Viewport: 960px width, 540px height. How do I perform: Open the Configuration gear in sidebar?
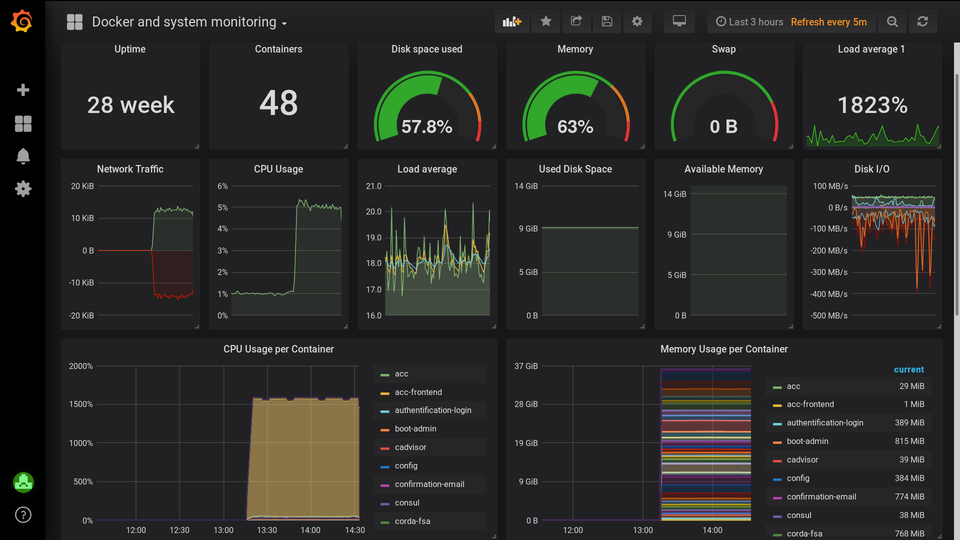coord(23,189)
